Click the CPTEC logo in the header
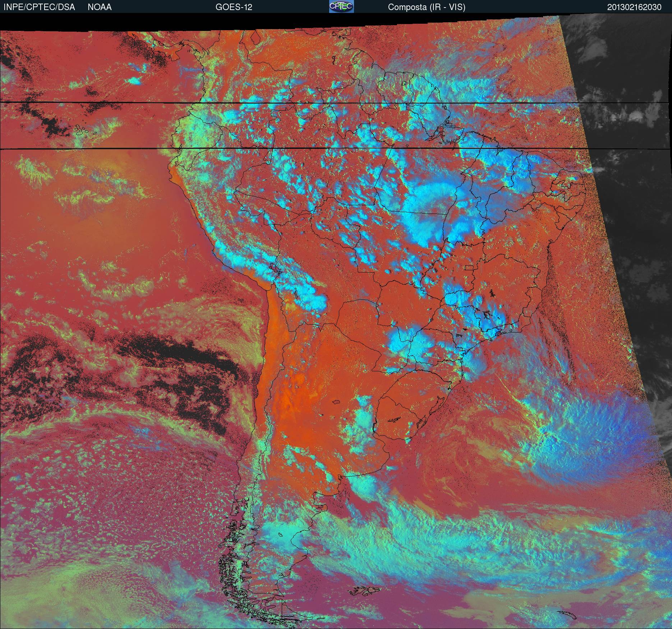 click(x=341, y=6)
